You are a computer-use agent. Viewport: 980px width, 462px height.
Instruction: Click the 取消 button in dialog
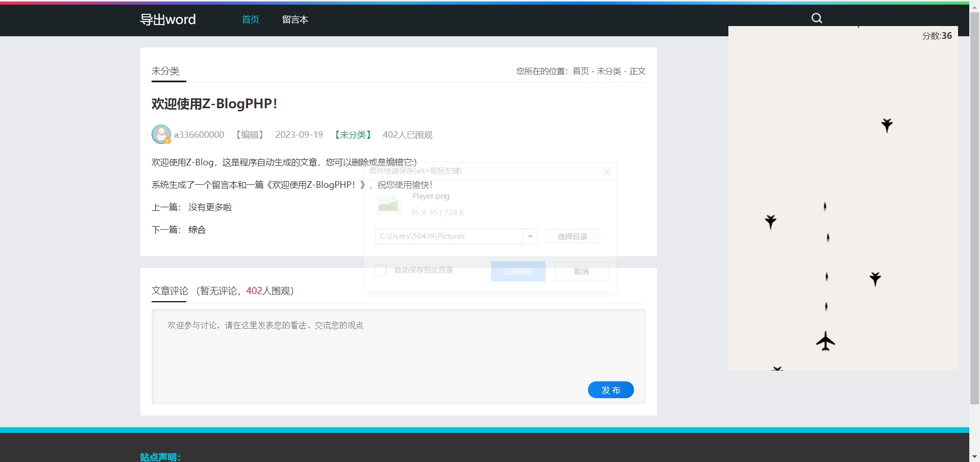[x=581, y=272]
